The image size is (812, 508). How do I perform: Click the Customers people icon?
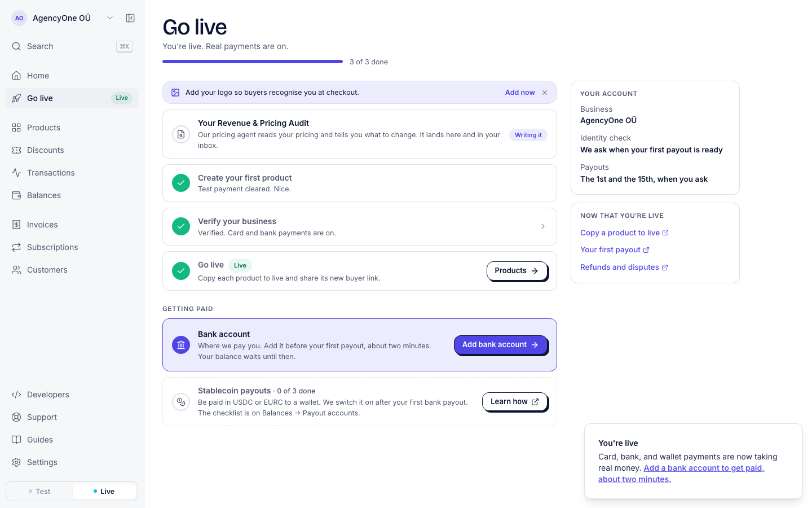(16, 270)
